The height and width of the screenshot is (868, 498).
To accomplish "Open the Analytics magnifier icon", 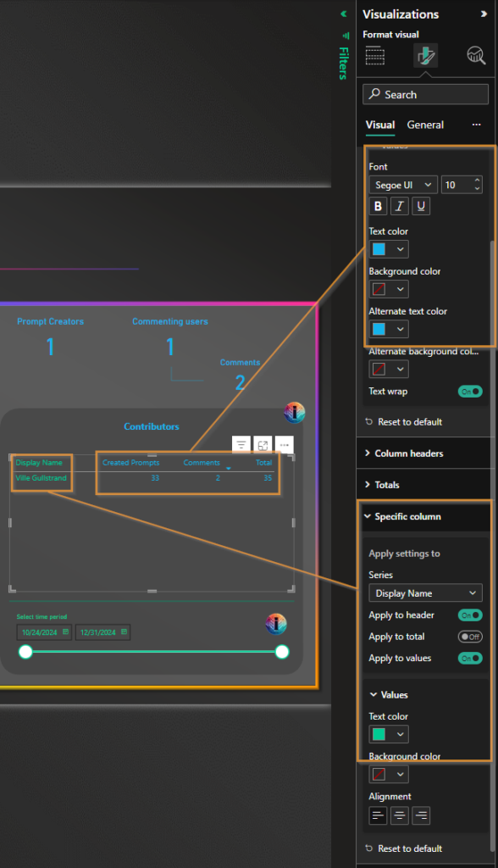I will (476, 55).
